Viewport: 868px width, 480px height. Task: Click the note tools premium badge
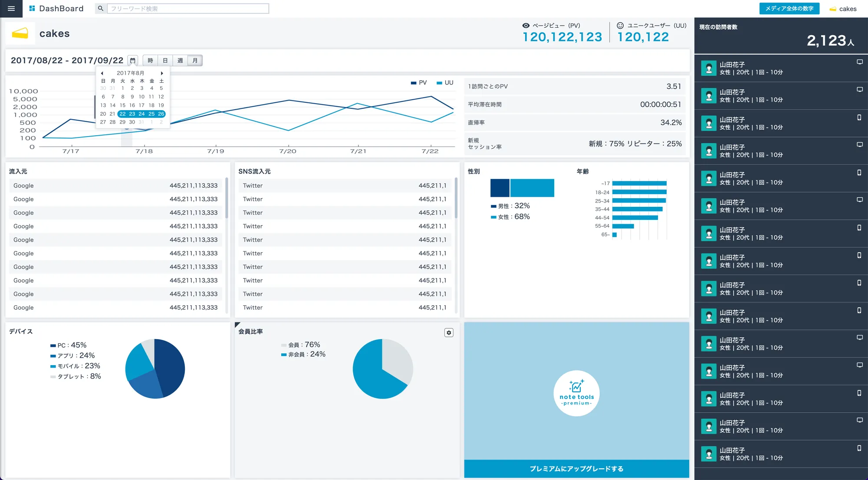576,393
